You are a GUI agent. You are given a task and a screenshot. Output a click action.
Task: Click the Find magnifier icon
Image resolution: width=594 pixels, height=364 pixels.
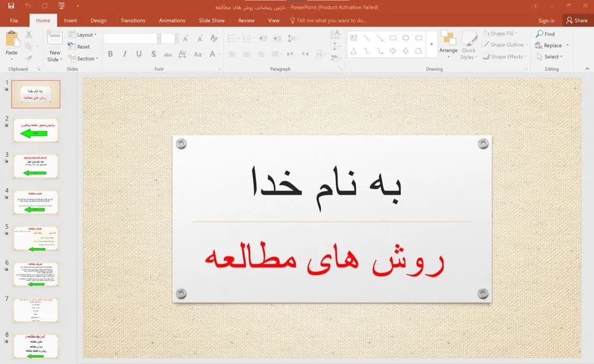pyautogui.click(x=539, y=34)
